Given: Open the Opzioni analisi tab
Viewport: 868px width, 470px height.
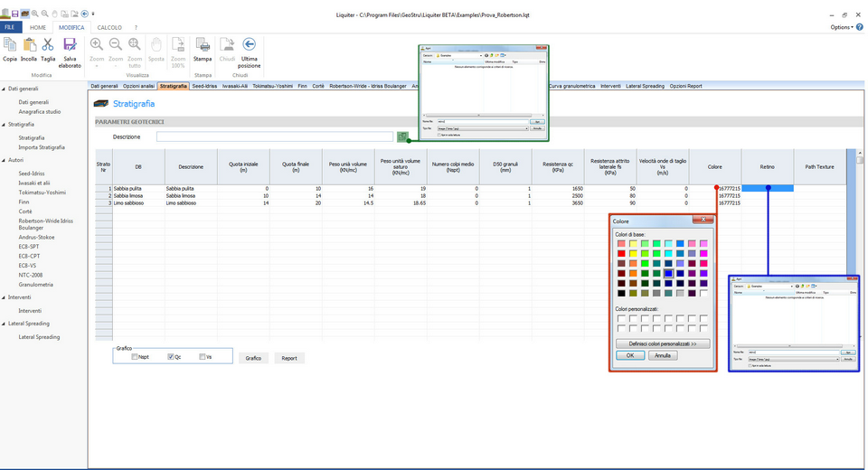Looking at the screenshot, I should coord(138,86).
